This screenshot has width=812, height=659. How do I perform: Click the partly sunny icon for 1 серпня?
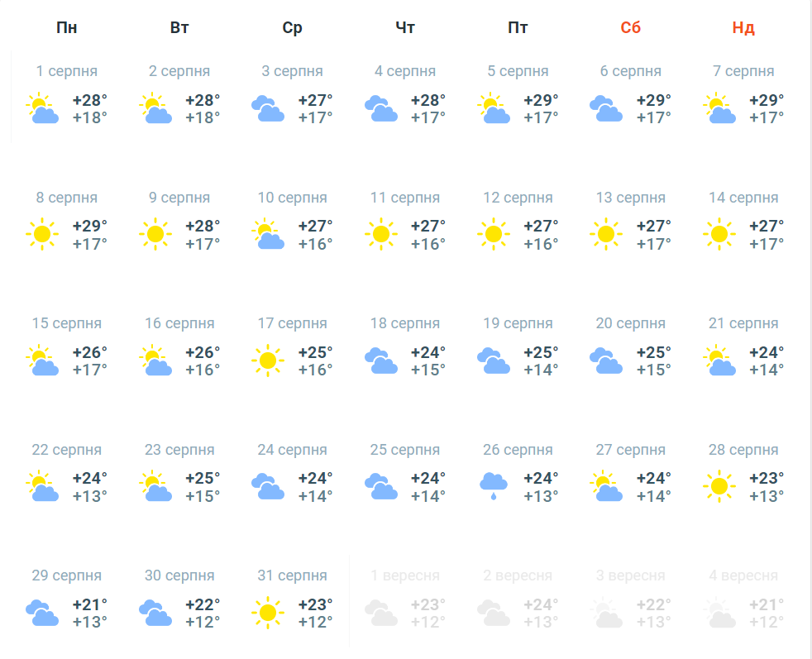pos(42,108)
